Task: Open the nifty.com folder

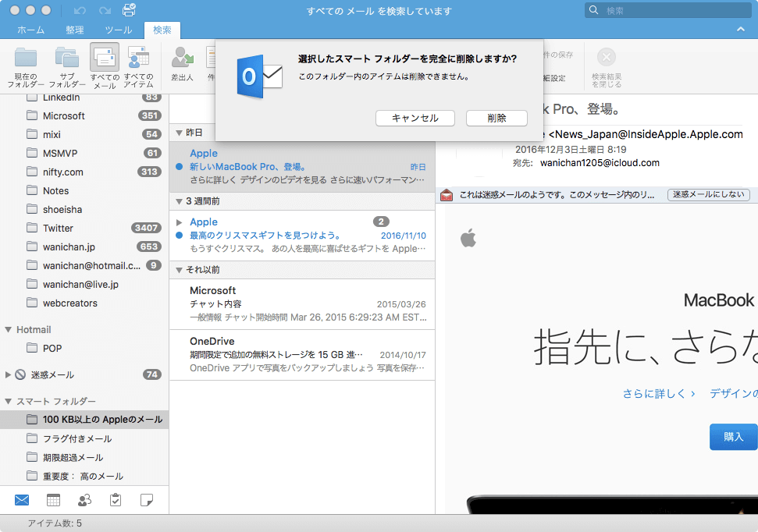Action: tap(84, 172)
